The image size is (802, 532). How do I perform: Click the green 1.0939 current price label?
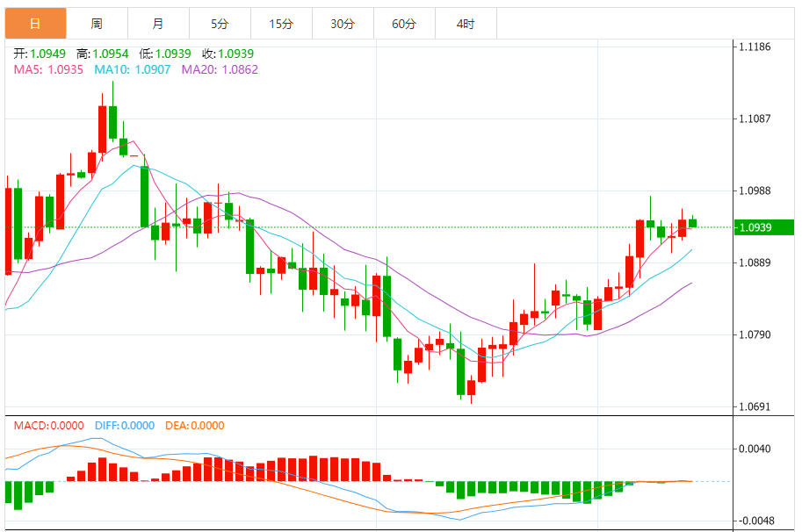point(763,227)
